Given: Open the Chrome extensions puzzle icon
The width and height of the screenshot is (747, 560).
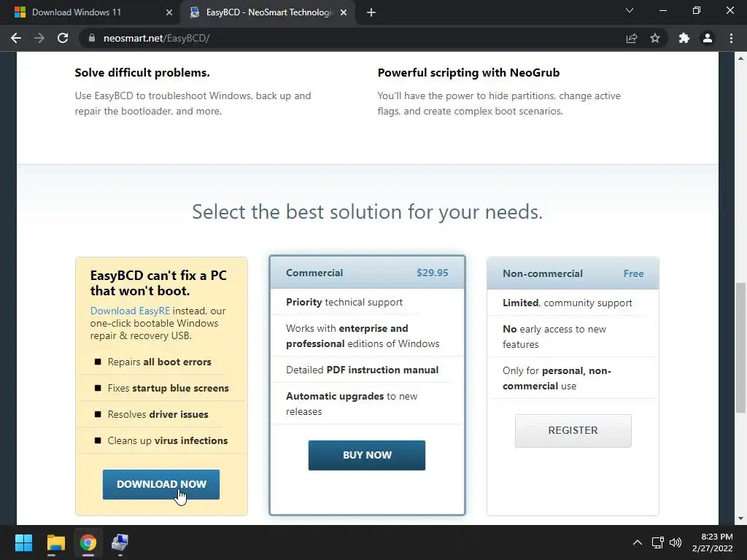Looking at the screenshot, I should pyautogui.click(x=684, y=38).
